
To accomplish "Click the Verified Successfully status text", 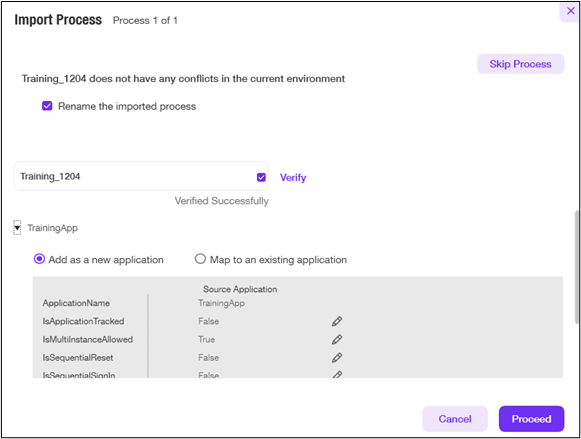I will pyautogui.click(x=222, y=201).
